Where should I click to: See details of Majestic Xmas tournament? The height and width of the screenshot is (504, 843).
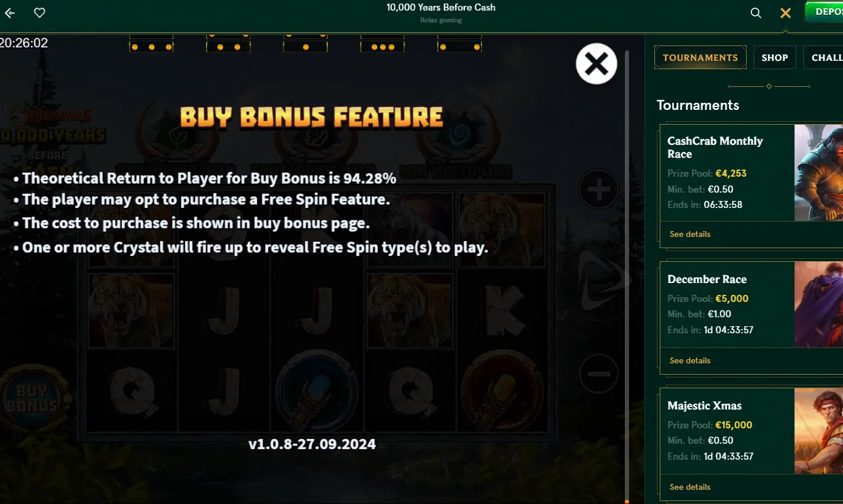tap(690, 487)
